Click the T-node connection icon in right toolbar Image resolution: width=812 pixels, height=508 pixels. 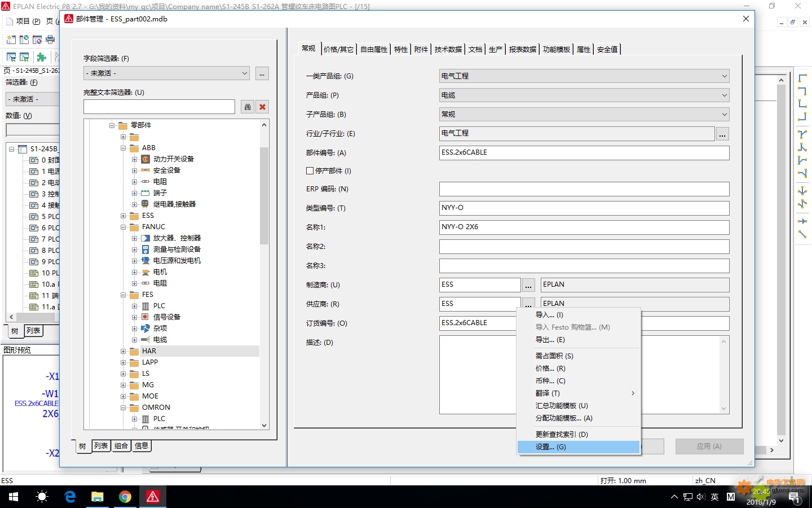tap(802, 134)
